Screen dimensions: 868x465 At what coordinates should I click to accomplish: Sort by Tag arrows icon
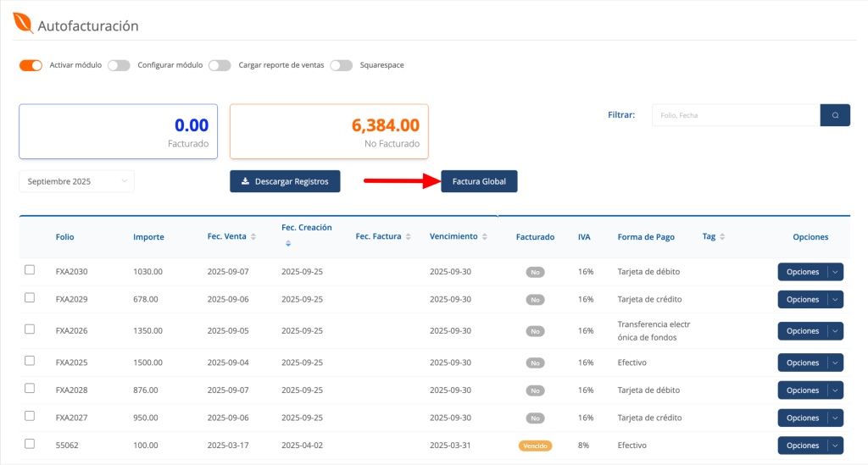pos(722,236)
